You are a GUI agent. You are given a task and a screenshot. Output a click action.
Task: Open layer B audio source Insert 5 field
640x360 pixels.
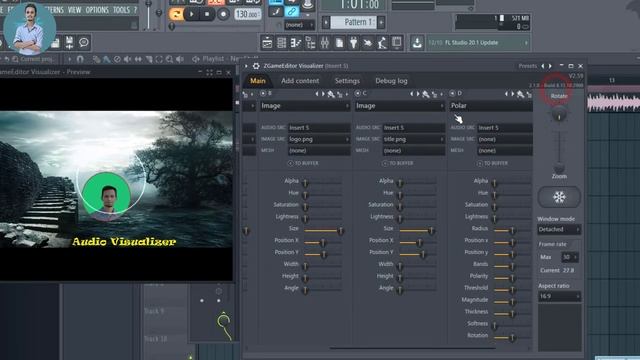tap(319, 128)
